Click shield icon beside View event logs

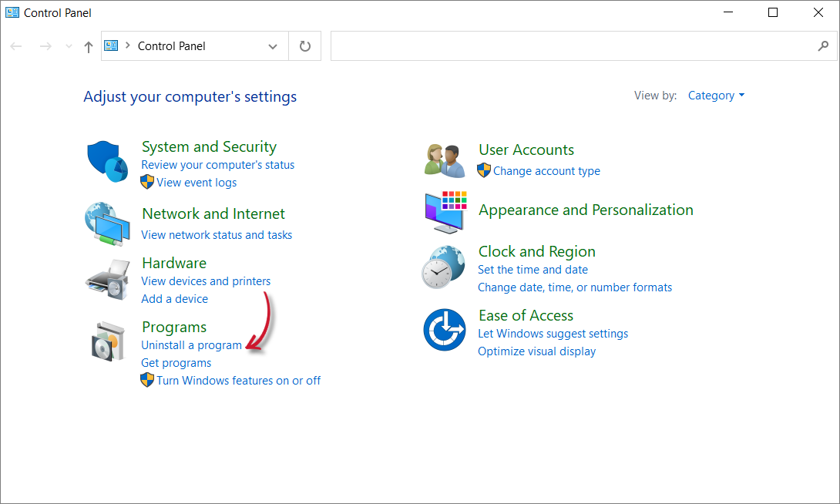146,182
